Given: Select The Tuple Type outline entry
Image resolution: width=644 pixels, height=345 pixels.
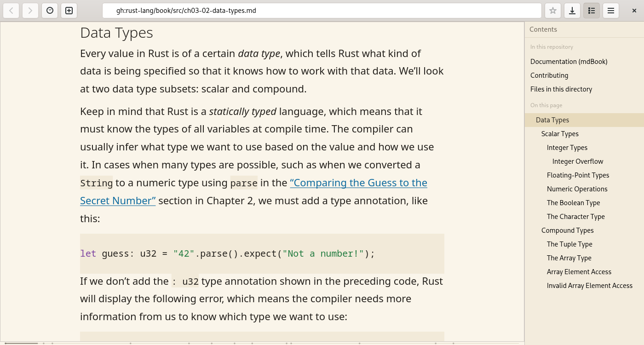Looking at the screenshot, I should coord(584,244).
